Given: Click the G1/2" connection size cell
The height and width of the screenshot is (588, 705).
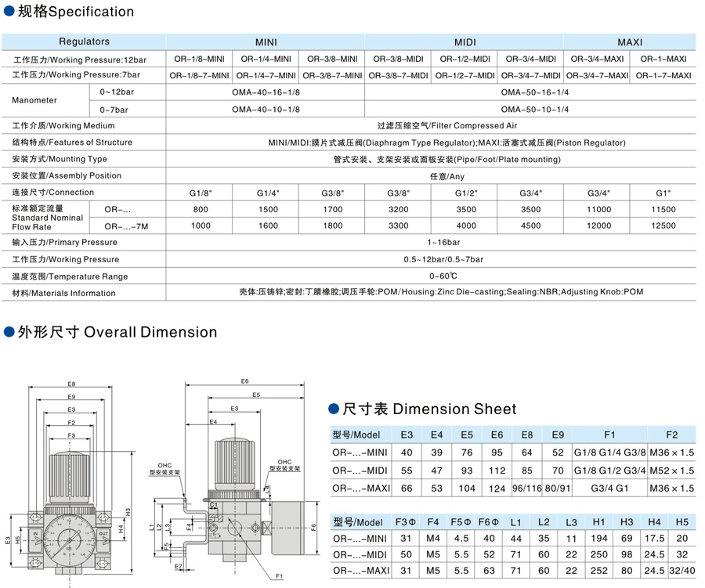Looking at the screenshot, I should pyautogui.click(x=465, y=193).
